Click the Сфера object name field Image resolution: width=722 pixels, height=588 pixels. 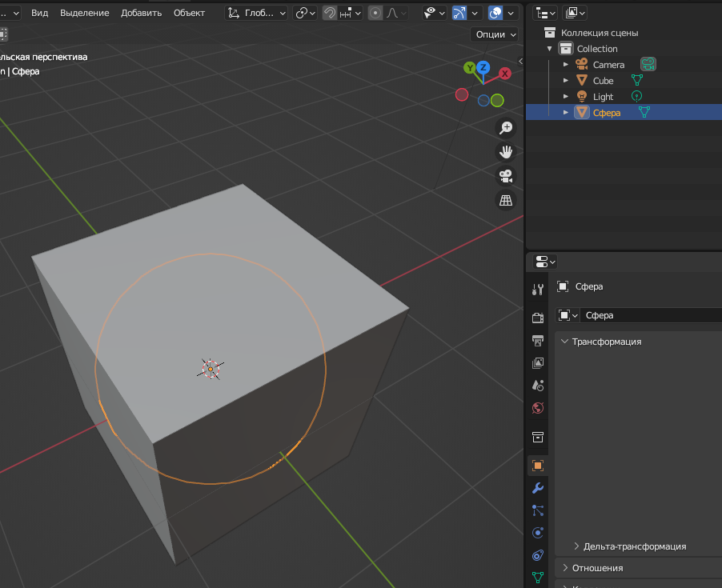(x=651, y=315)
